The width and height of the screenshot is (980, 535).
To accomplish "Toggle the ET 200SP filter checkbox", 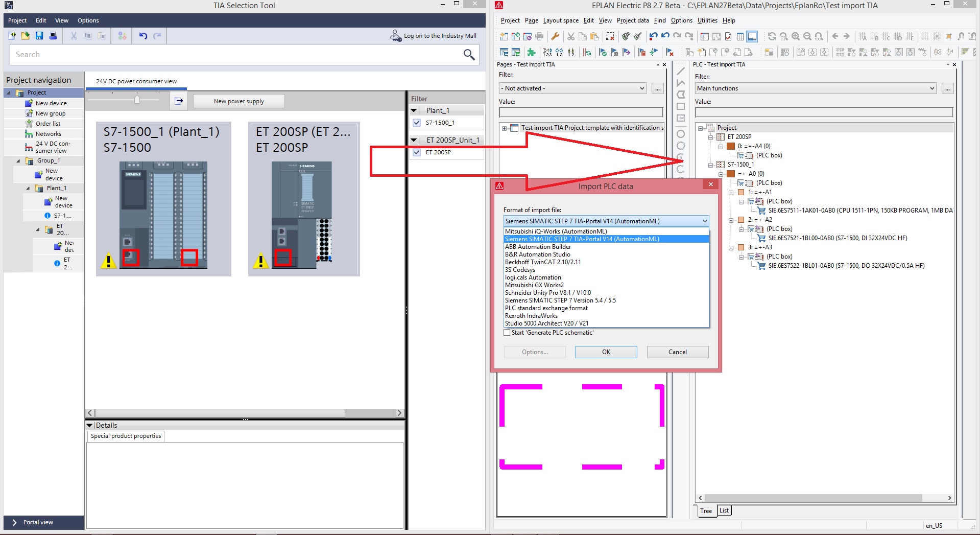I will pos(417,152).
